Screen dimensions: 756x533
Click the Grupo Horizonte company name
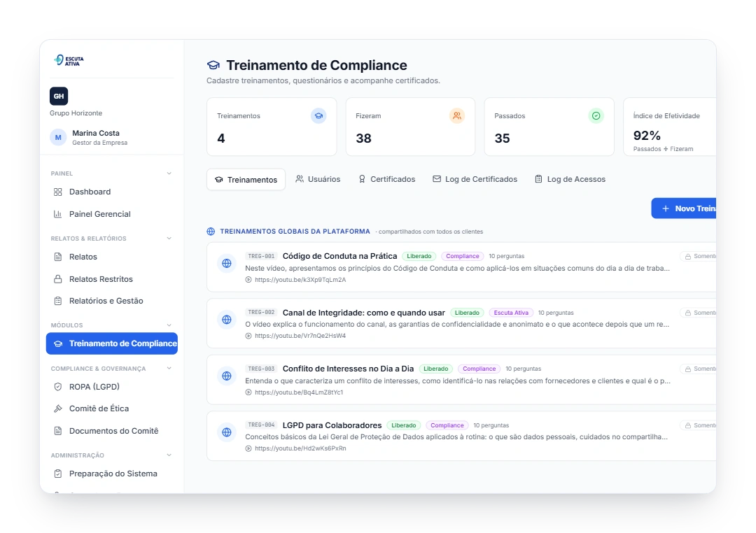76,113
